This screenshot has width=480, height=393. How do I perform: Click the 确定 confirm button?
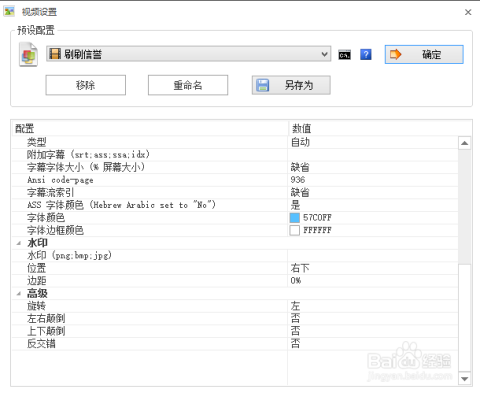(424, 54)
